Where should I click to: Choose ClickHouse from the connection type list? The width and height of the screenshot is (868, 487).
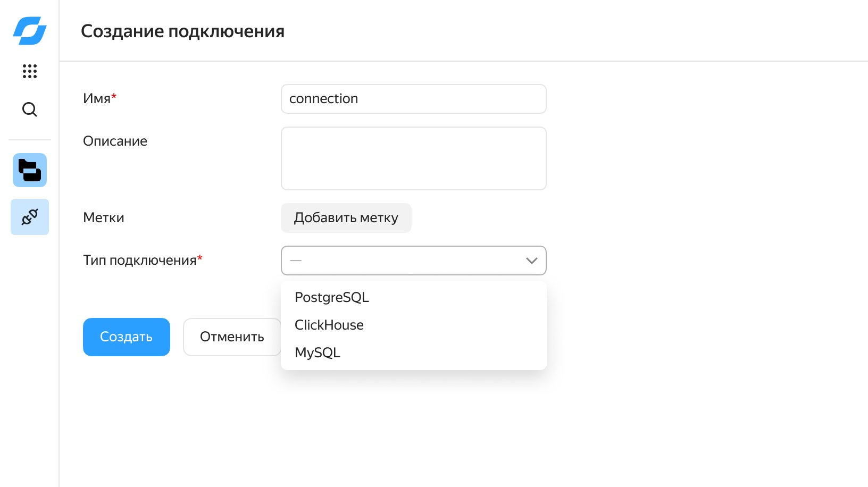[329, 325]
